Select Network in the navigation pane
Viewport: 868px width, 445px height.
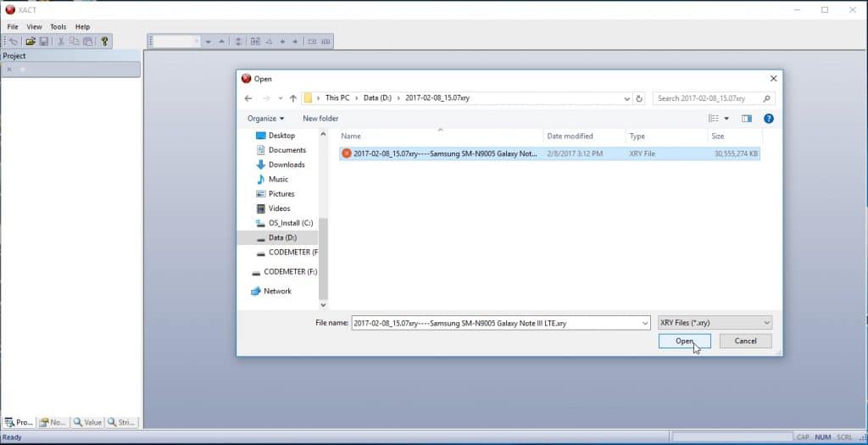coord(271,291)
